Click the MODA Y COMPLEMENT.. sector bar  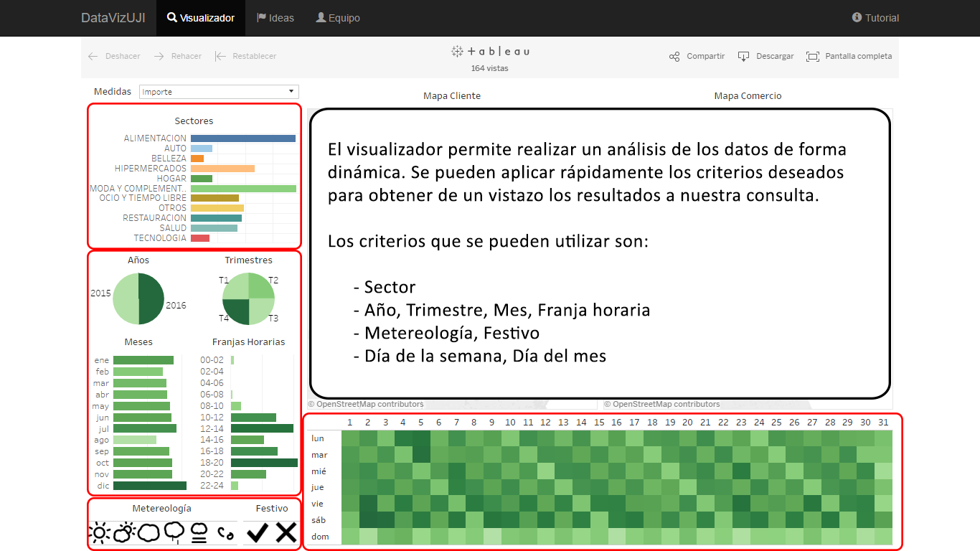(x=243, y=189)
